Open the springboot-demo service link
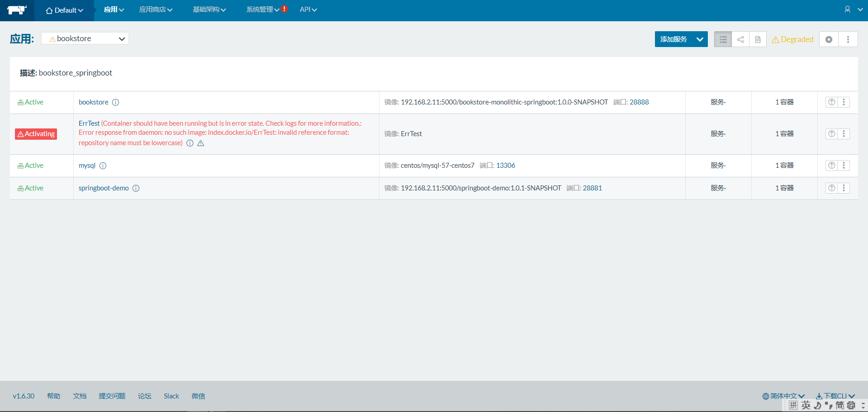 (104, 188)
